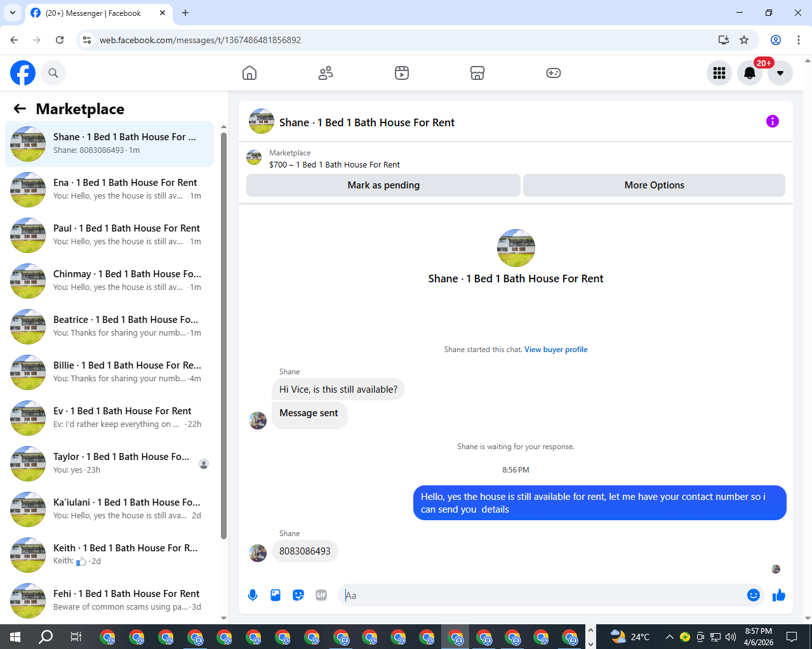Show hidden system tray icons
Image resolution: width=812 pixels, height=649 pixels.
pyautogui.click(x=669, y=637)
